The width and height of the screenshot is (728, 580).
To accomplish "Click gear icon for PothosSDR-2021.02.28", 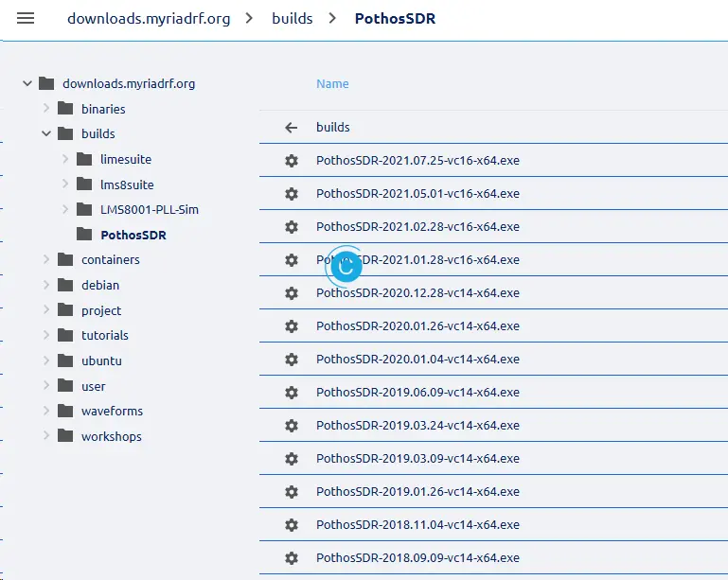I will click(292, 227).
